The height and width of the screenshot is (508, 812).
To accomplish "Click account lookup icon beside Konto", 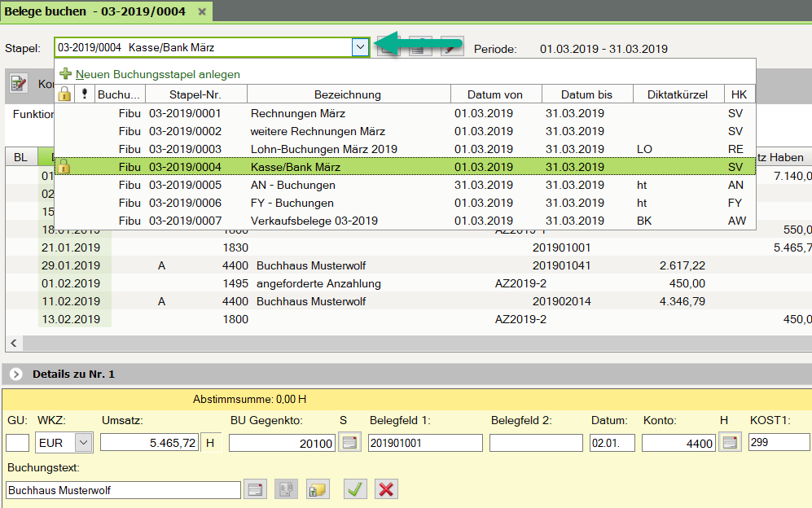I will pos(730,443).
